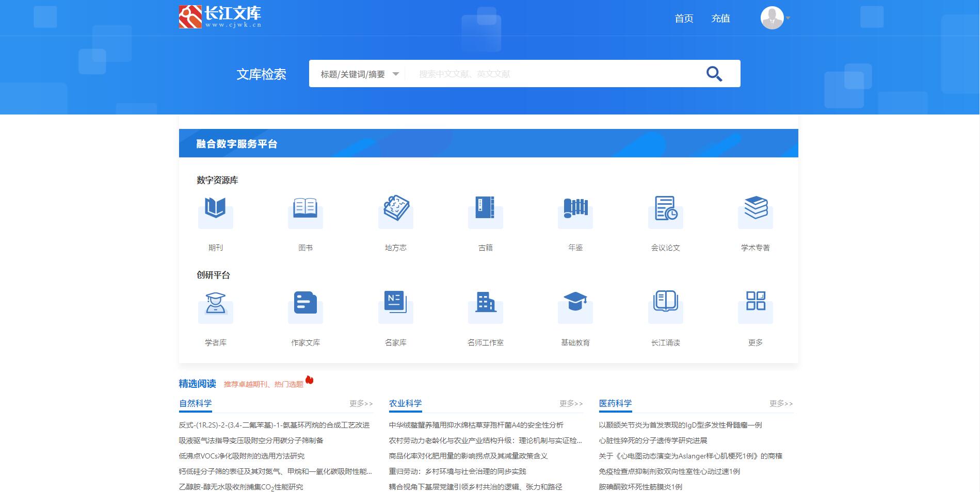Click the magnifier search button

click(714, 74)
